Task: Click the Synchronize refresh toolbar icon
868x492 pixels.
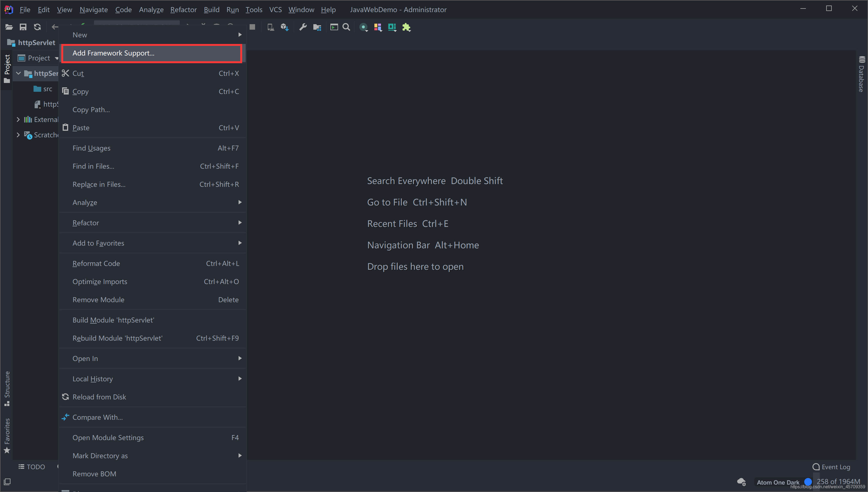Action: click(x=37, y=27)
